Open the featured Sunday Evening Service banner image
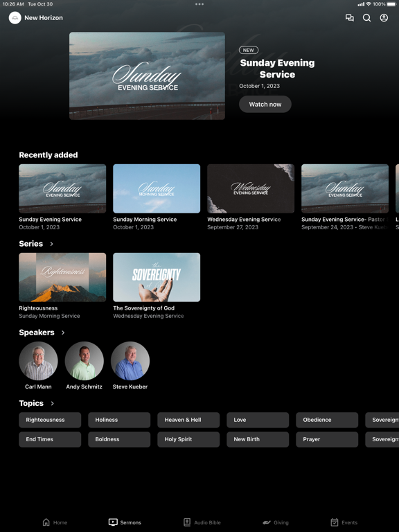The image size is (399, 532). coord(147,76)
